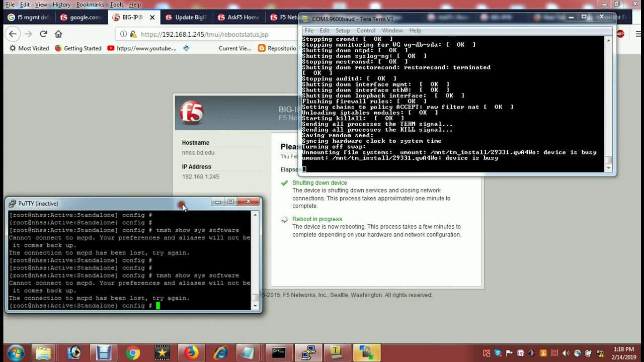The image size is (644, 362).
Task: Open the Control menu in Tera Term
Action: pos(366,31)
